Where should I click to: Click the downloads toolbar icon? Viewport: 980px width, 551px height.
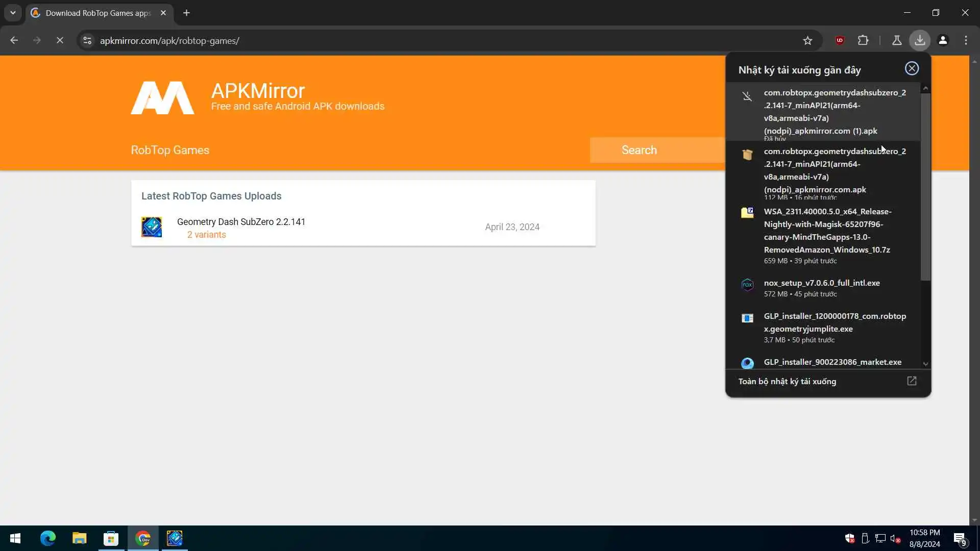920,40
